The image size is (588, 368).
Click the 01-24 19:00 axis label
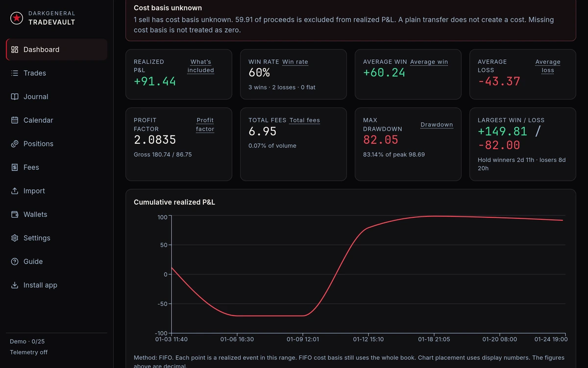[551, 339]
